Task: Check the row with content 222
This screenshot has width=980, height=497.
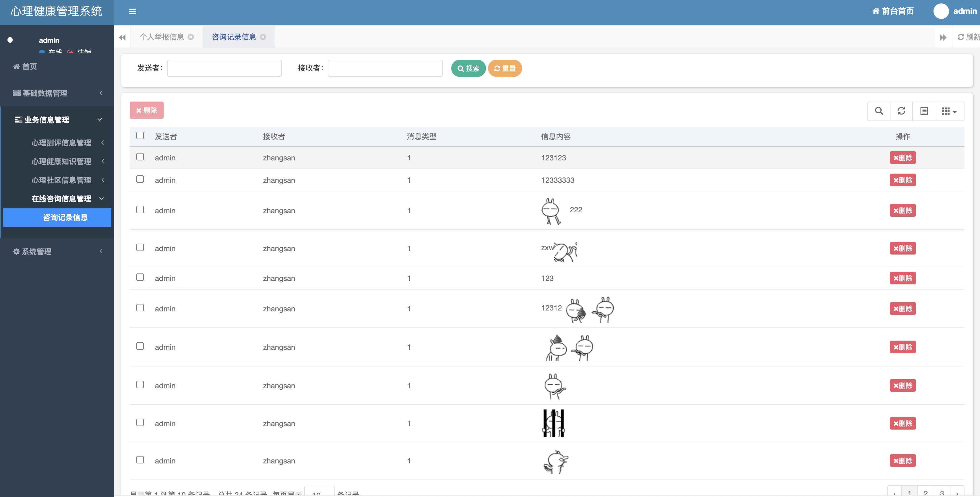Action: [140, 209]
